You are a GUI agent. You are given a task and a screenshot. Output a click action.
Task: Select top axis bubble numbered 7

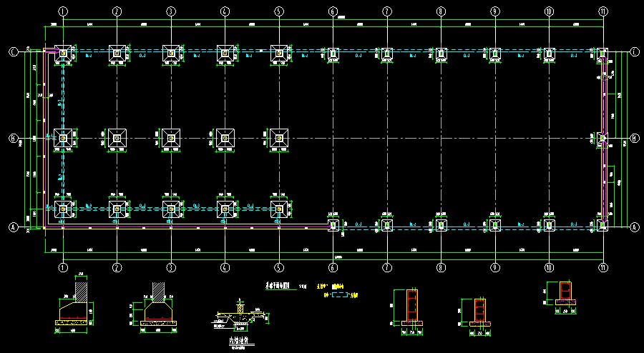tap(387, 12)
